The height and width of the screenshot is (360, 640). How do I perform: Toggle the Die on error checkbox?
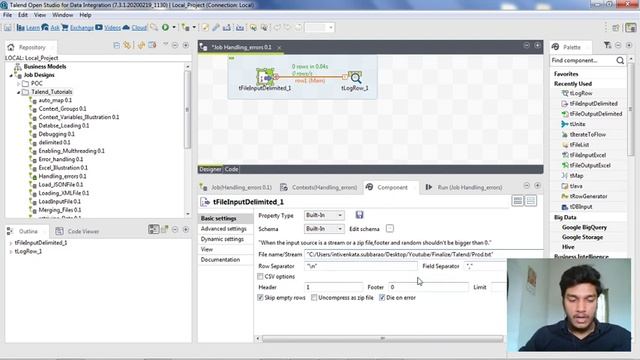coord(382,298)
